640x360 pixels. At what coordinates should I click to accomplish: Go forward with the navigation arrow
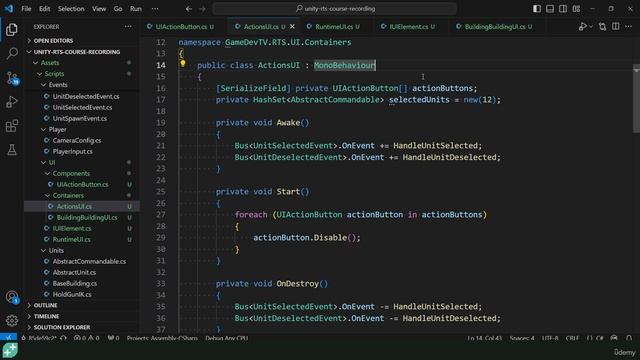point(202,9)
